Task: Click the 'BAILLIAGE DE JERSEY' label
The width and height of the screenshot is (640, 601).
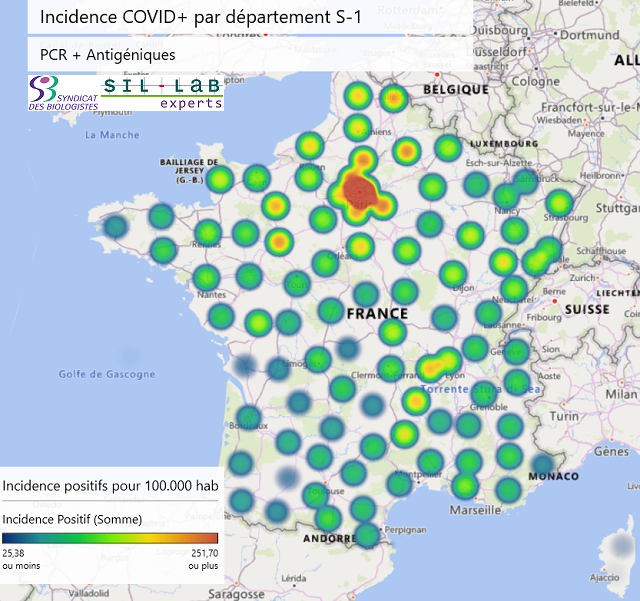Action: pos(189,171)
